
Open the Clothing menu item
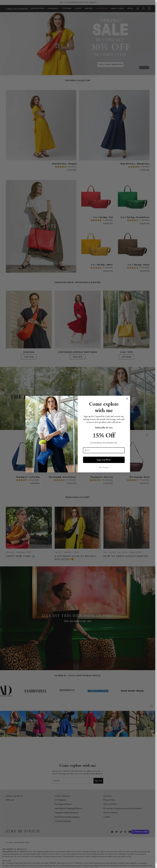click(67, 8)
